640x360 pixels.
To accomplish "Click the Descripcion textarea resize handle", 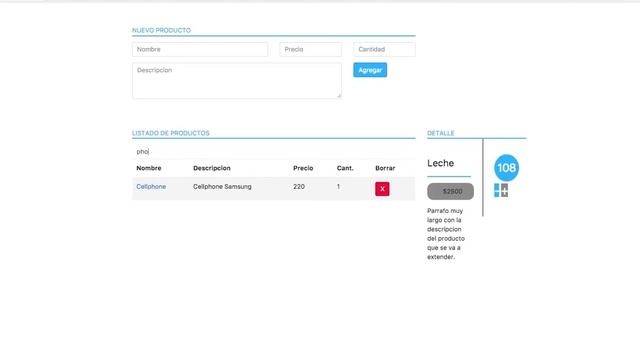I will click(x=339, y=96).
